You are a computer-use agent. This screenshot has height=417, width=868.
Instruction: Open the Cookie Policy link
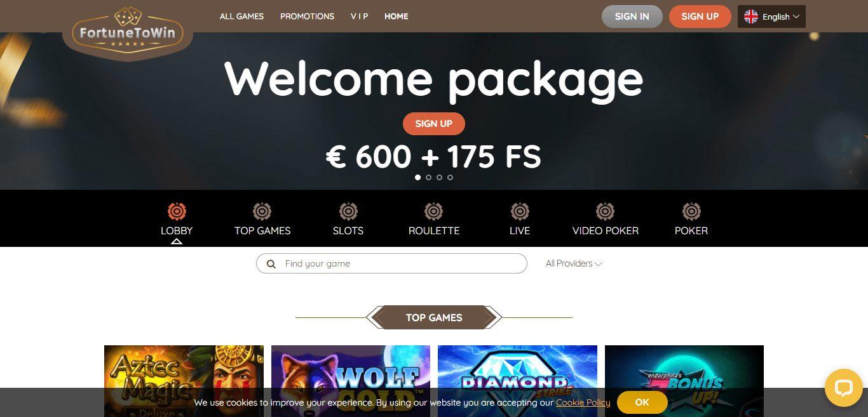(583, 402)
